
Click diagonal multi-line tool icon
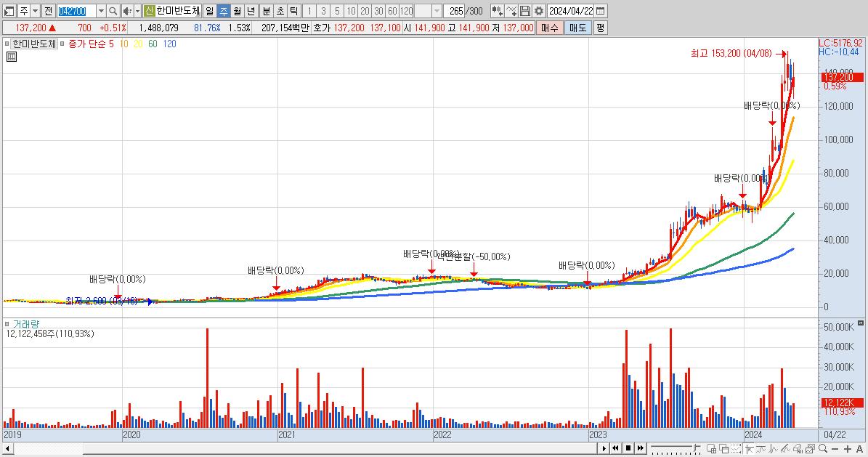point(786,449)
